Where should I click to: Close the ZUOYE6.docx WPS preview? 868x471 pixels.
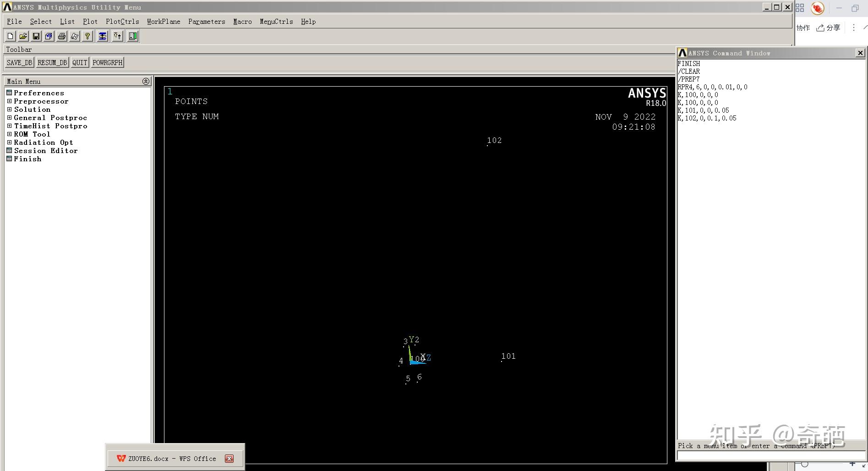point(229,459)
